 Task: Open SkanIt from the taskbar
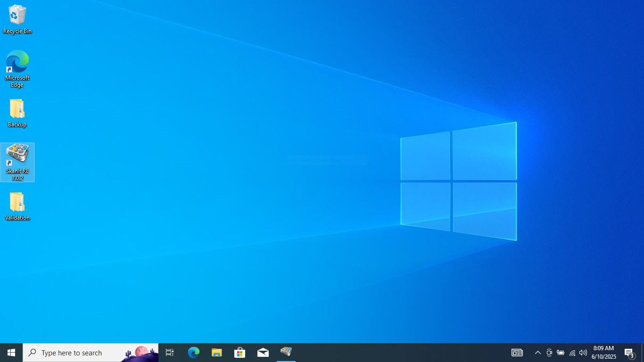click(286, 352)
